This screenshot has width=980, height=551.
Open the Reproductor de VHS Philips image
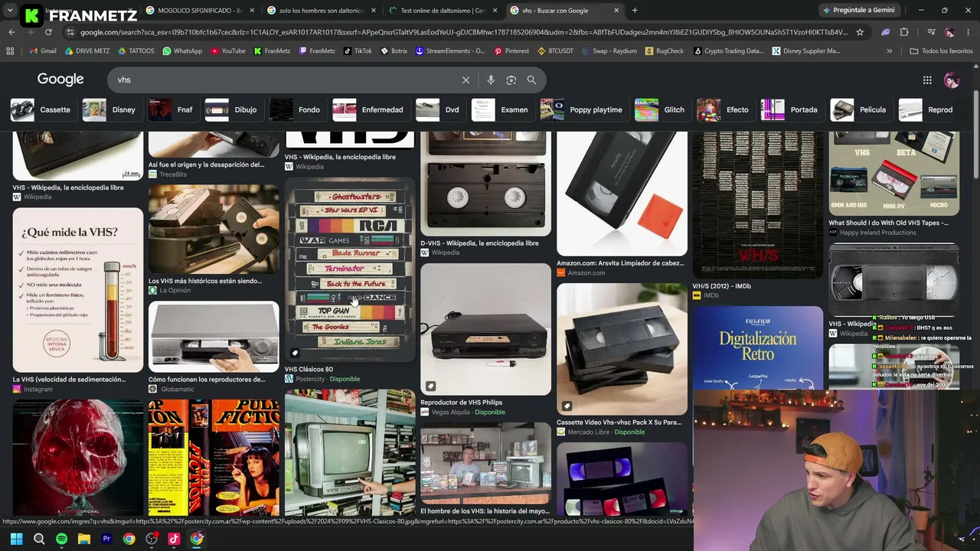click(485, 329)
